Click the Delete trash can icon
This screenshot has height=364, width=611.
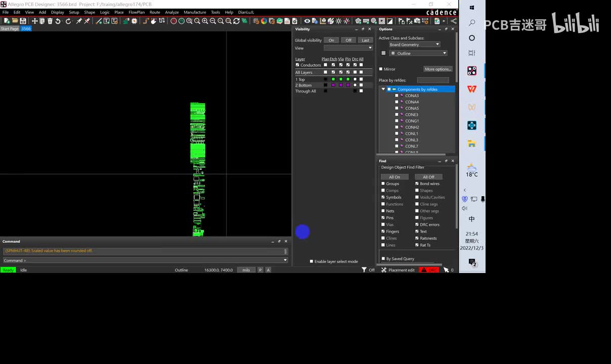(x=50, y=21)
